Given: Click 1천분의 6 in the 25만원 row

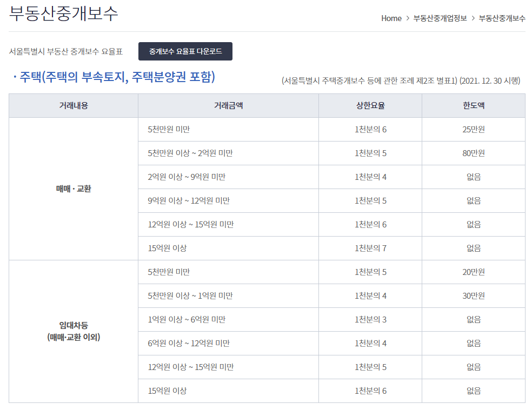Looking at the screenshot, I should tap(370, 130).
